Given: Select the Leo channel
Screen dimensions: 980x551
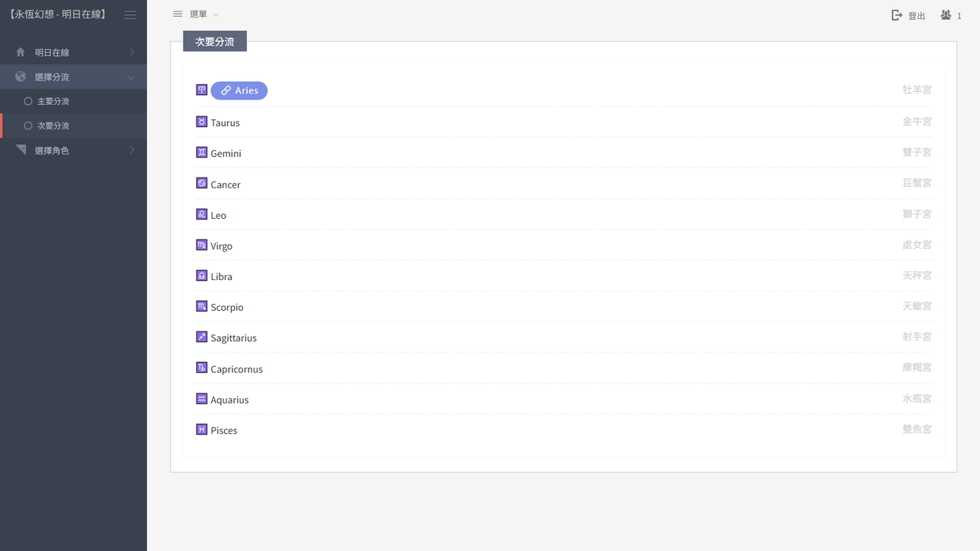Looking at the screenshot, I should pos(218,215).
